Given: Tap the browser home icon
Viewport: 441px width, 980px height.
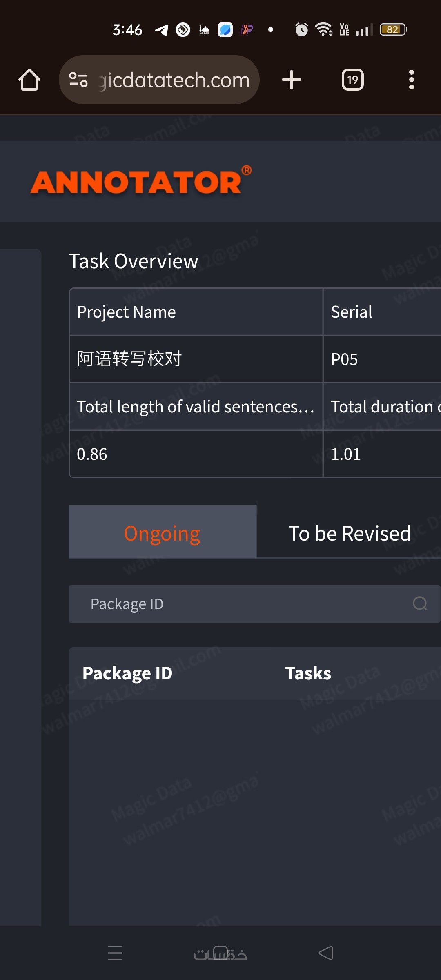Looking at the screenshot, I should tap(29, 80).
